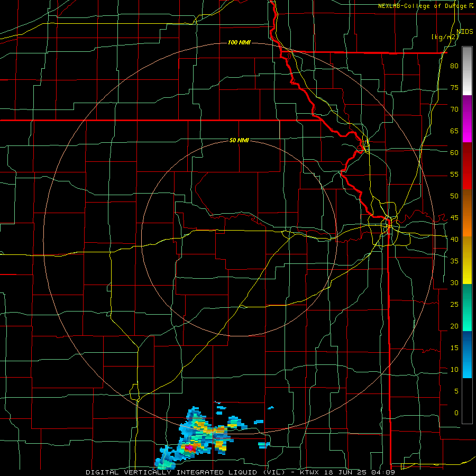Pick the dark red segment of the VIL scale
The image size is (476, 476).
click(x=467, y=166)
